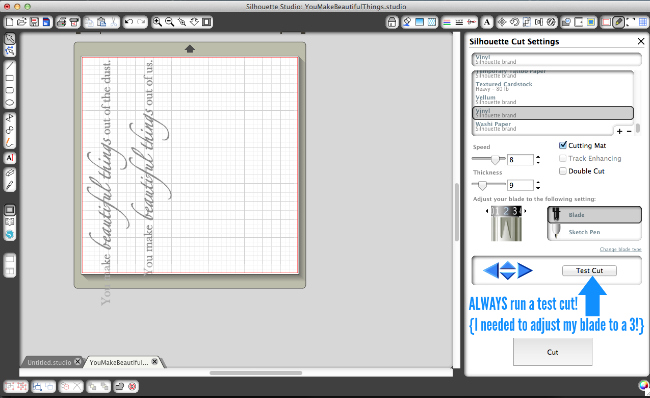Open the Cut Settings blade icon
650x398 pixels.
click(618, 22)
